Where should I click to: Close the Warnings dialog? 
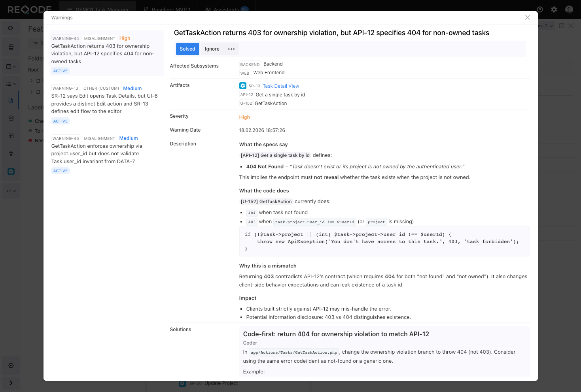[528, 17]
